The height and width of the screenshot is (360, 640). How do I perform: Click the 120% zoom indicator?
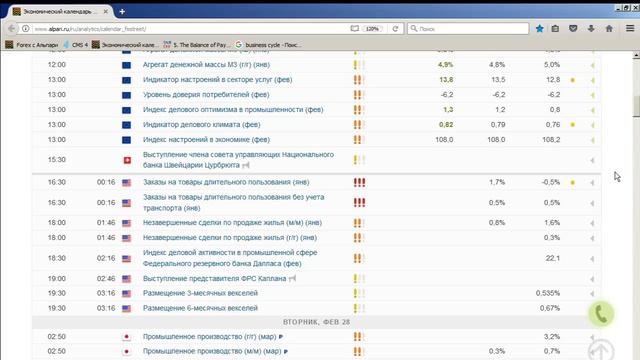click(372, 29)
